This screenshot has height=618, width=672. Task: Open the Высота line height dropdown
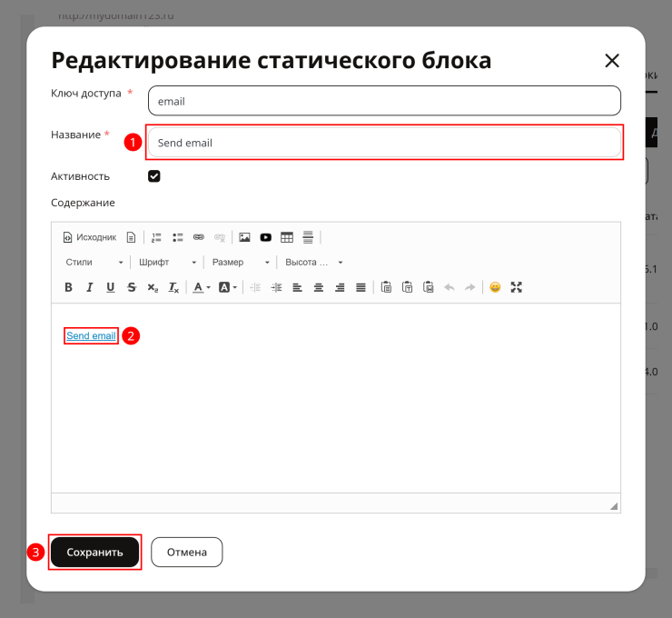pyautogui.click(x=314, y=262)
